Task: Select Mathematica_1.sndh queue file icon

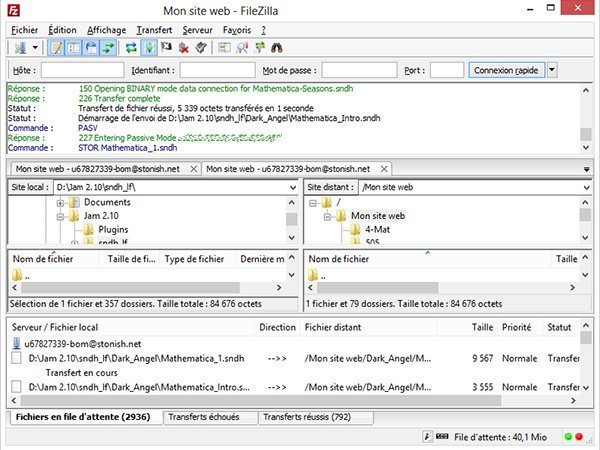Action: point(16,358)
